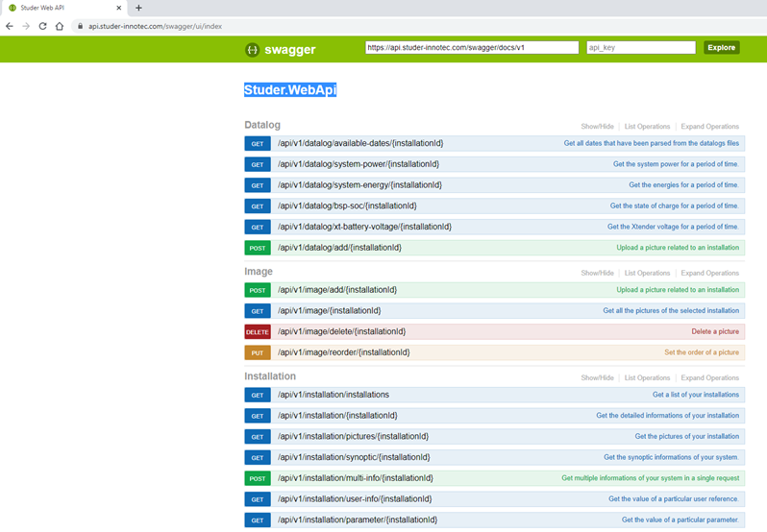Toggle Show/Hide for Datalog section

tap(597, 127)
